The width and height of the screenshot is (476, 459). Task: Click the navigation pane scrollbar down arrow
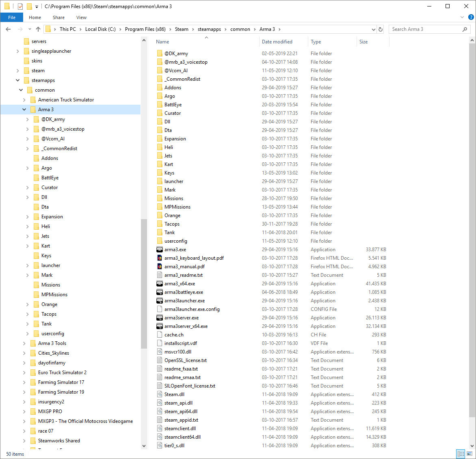point(144,446)
